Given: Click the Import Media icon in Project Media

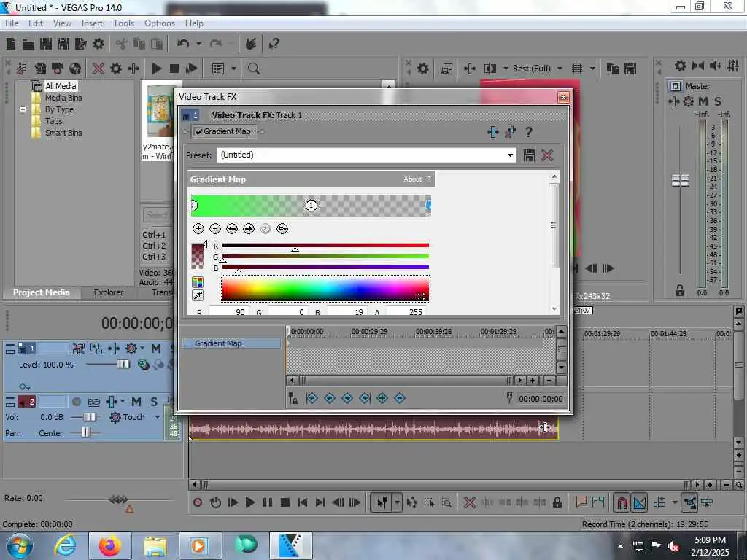Looking at the screenshot, I should click(x=23, y=69).
